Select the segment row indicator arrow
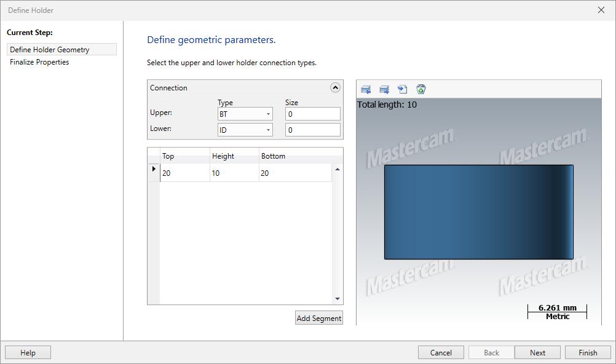616x364 pixels. pos(154,170)
